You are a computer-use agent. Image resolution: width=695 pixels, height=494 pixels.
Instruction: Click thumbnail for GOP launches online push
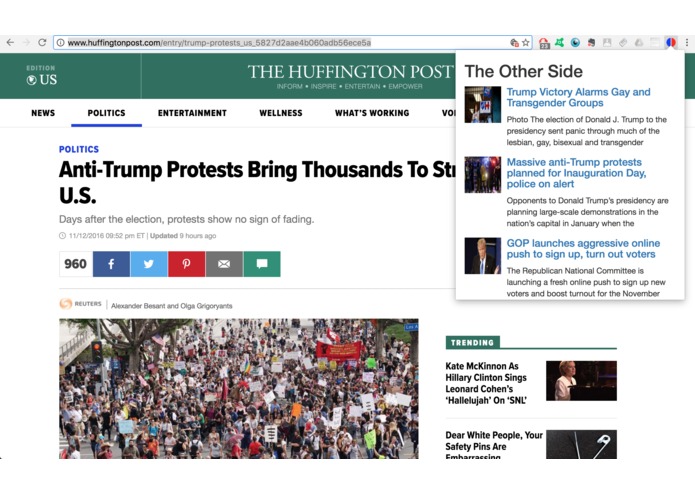pos(483,256)
